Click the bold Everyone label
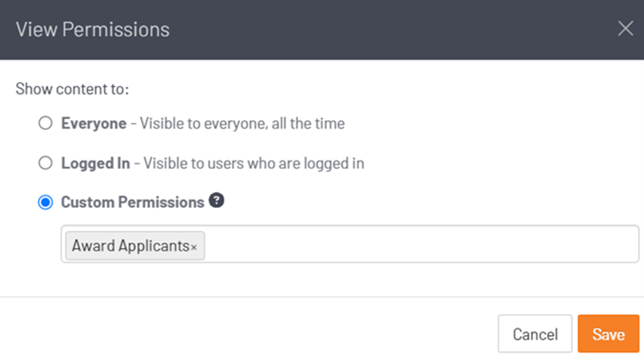 94,123
